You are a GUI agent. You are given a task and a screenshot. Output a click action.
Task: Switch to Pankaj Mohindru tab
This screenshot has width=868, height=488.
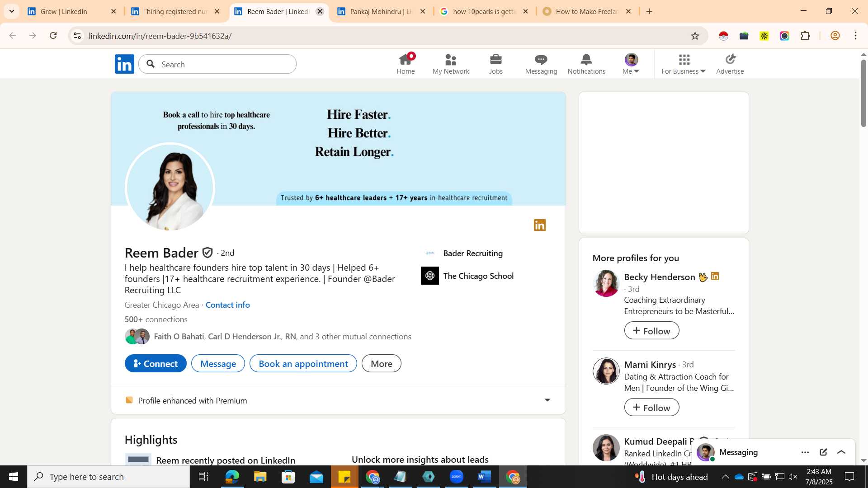[382, 11]
